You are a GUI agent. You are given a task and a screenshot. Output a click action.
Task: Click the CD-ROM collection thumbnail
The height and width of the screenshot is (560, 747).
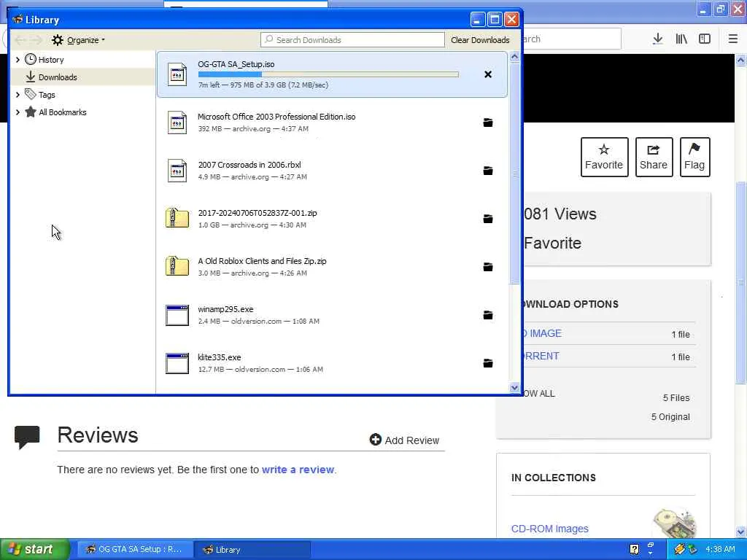pyautogui.click(x=675, y=522)
